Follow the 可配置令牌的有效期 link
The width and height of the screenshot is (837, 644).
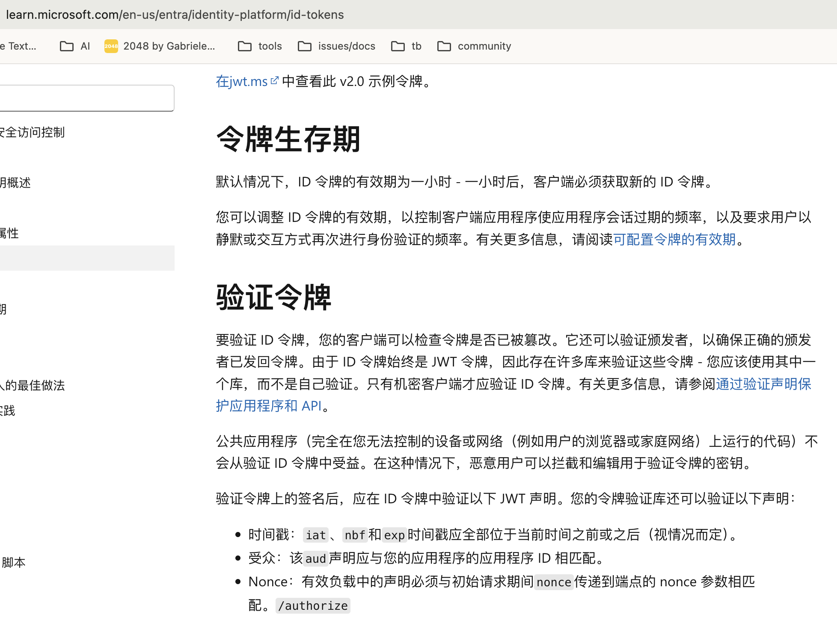click(674, 239)
